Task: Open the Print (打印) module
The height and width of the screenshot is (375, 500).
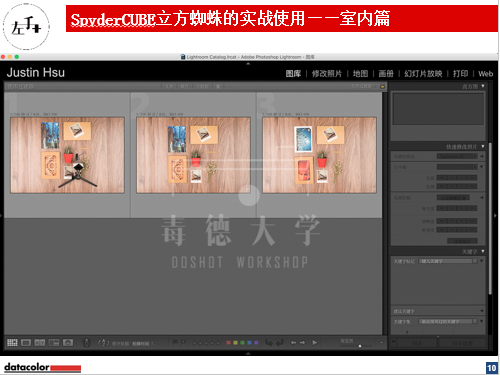Action: click(x=460, y=74)
